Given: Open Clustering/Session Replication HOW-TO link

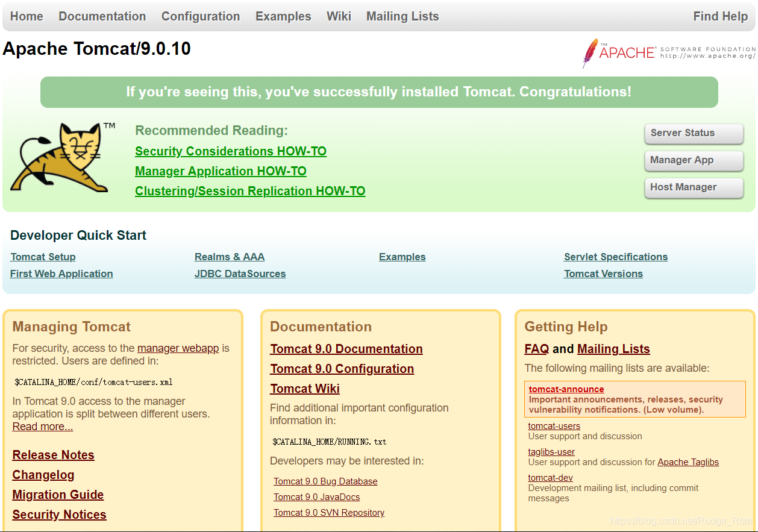Looking at the screenshot, I should [250, 191].
